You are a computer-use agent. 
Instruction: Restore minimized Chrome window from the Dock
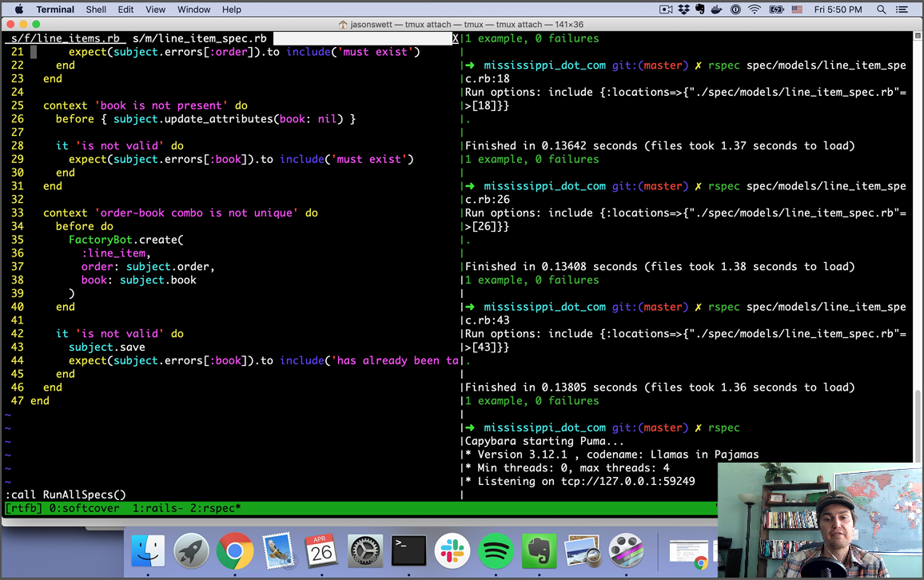[x=688, y=554]
